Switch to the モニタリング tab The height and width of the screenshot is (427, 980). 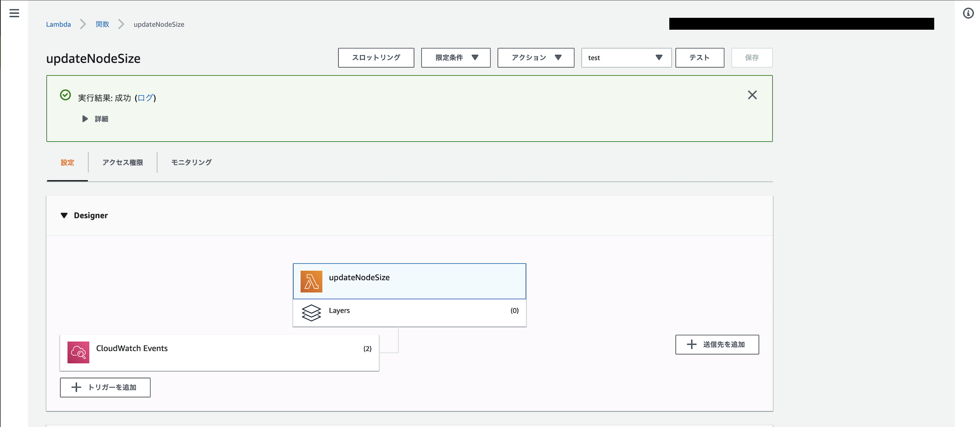pos(192,163)
